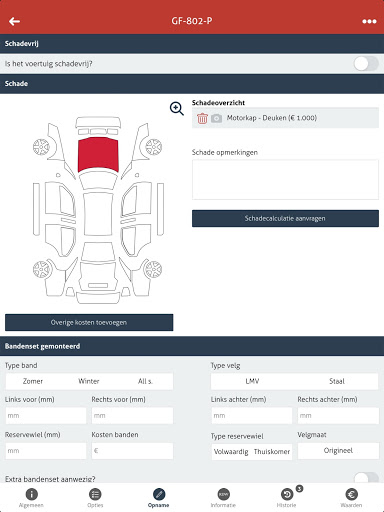This screenshot has width=384, height=512.
Task: Open the Historie tab
Action: (287, 498)
